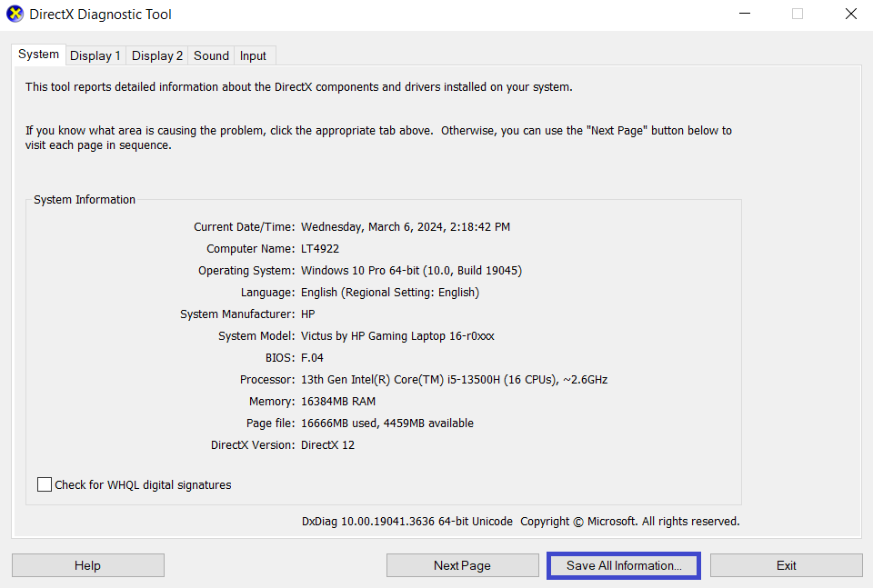
Task: Close the DirectX Diagnostic Tool window
Action: (851, 14)
